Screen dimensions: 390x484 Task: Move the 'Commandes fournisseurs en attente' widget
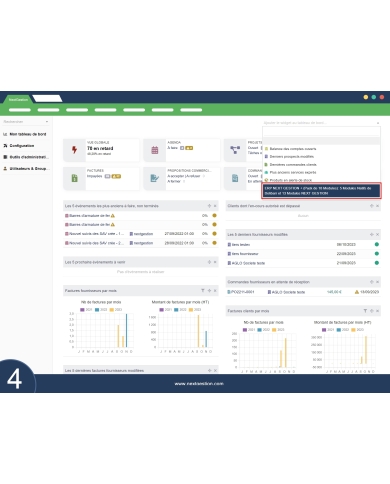[372, 282]
